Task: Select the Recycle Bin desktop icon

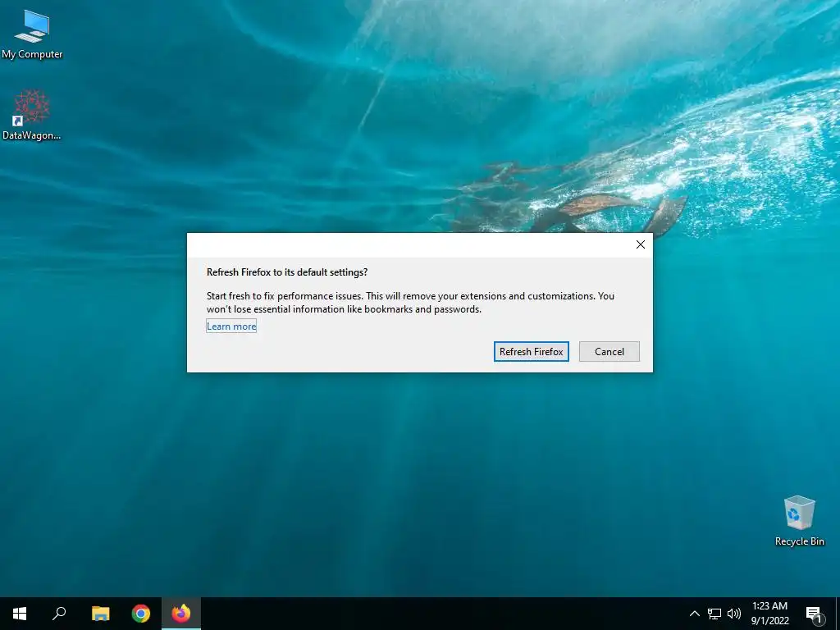Action: (799, 521)
